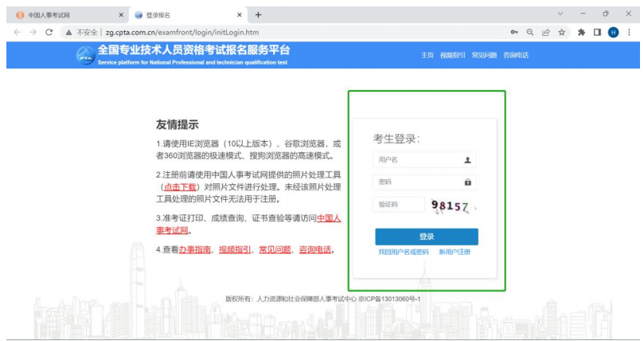Open the Chrome profile avatar H
Image resolution: width=644 pixels, height=341 pixels.
[613, 32]
